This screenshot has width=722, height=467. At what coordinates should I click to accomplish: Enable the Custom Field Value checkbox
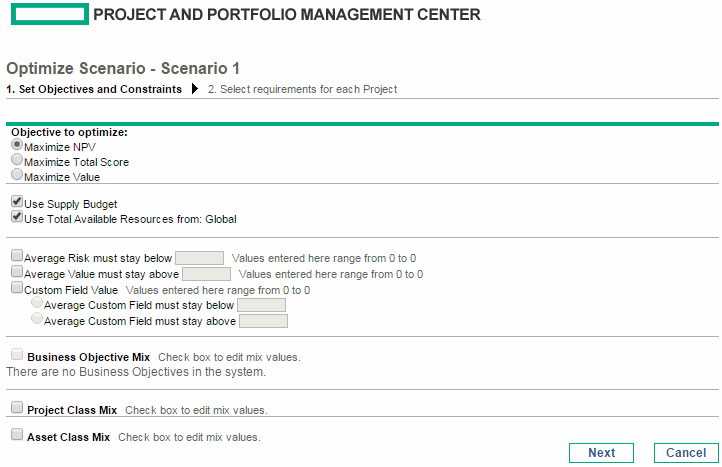pyautogui.click(x=17, y=288)
